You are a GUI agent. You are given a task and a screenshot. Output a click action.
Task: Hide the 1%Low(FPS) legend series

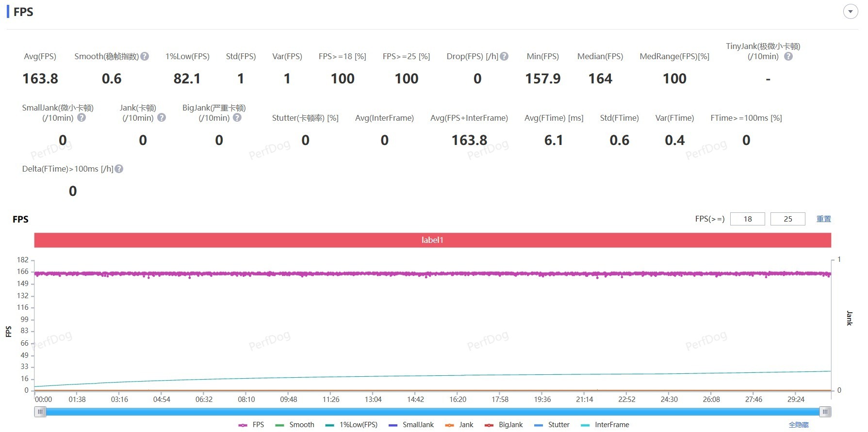click(x=351, y=425)
